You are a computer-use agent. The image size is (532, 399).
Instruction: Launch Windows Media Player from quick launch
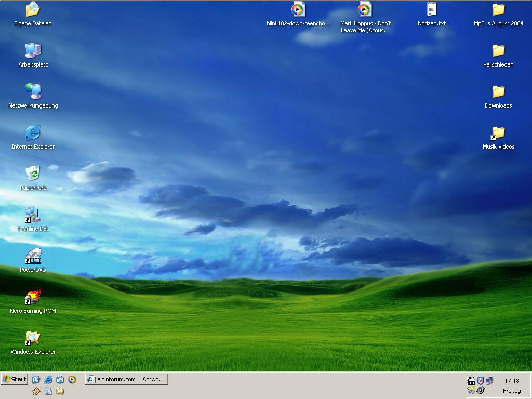pyautogui.click(x=72, y=380)
